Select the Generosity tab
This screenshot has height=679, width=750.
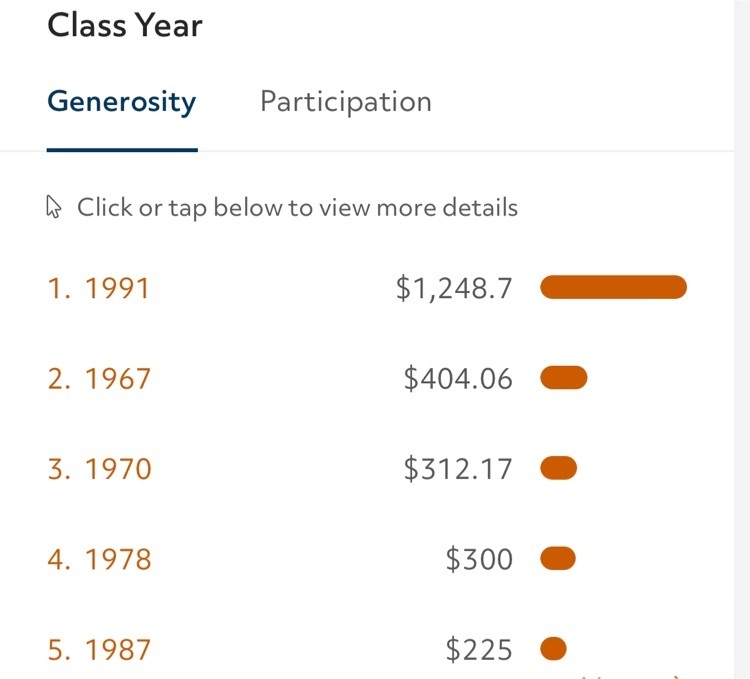click(x=122, y=102)
